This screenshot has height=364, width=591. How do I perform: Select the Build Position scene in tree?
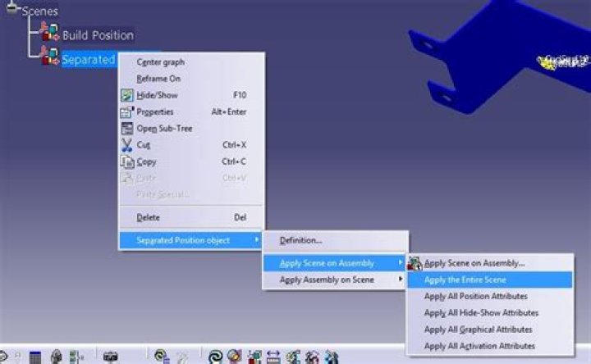tap(98, 35)
